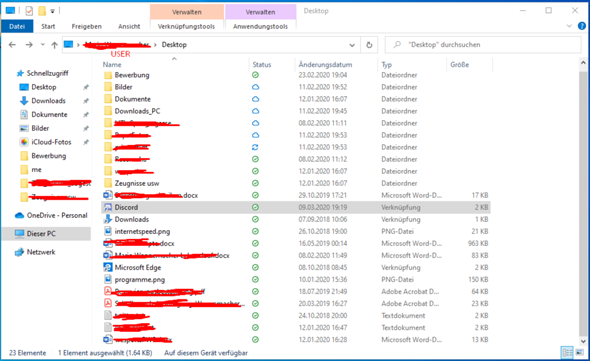590x361 pixels.
Task: Sort by the Status column header
Action: point(262,65)
